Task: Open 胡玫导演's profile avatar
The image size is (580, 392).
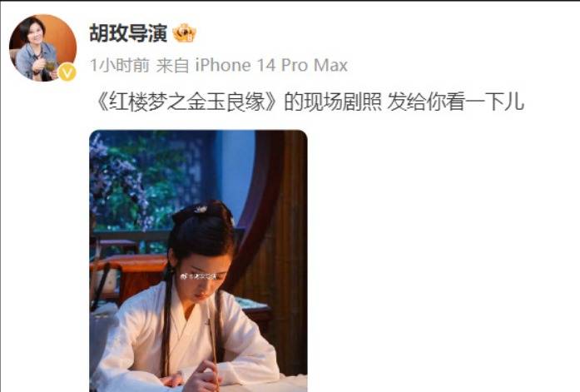Action: tap(42, 47)
